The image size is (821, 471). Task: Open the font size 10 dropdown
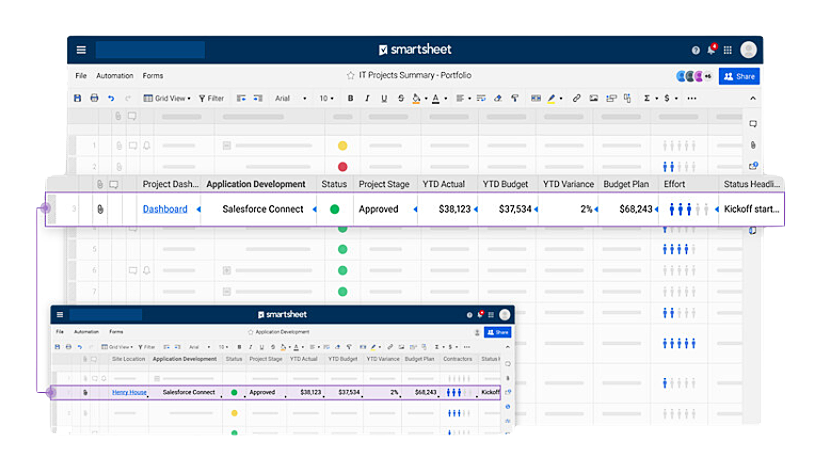327,98
